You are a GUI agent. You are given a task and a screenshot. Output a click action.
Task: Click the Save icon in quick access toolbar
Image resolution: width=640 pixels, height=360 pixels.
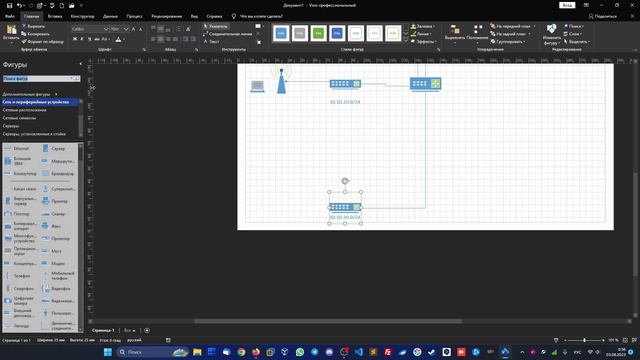click(x=9, y=5)
